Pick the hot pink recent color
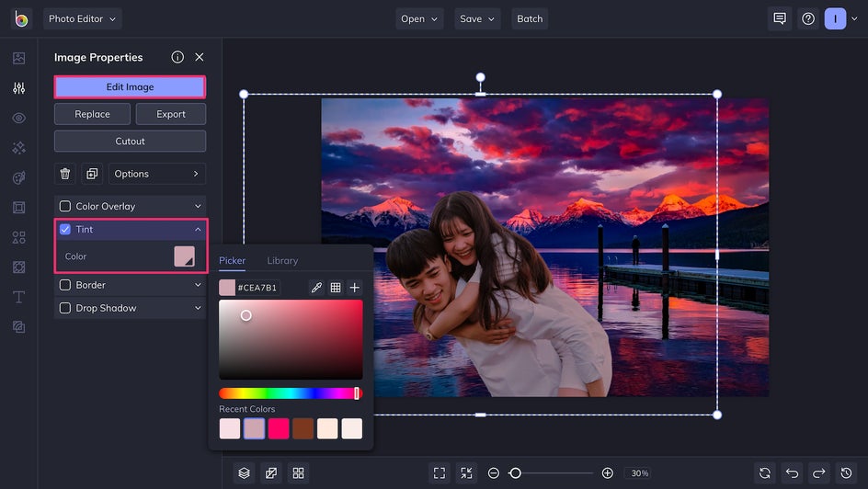 279,428
